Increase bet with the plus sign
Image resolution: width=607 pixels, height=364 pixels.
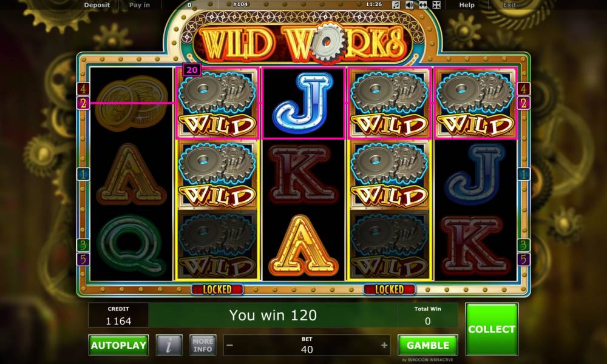384,345
